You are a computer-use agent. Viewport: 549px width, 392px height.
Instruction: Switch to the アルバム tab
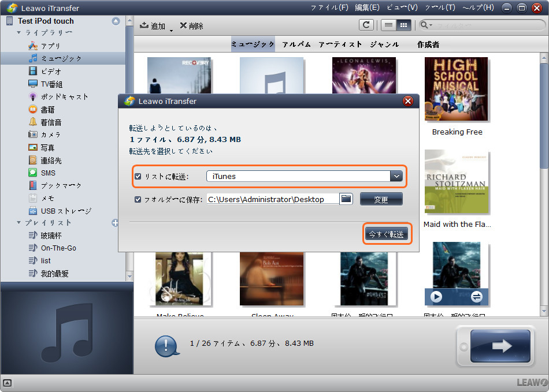pos(296,44)
